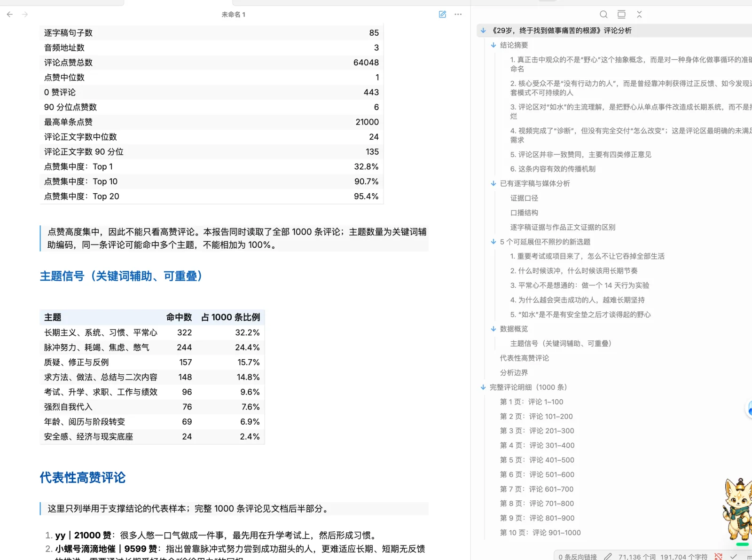Select outline item 6. 这条内容有效的传播机制
This screenshot has width=752, height=560.
click(x=553, y=169)
